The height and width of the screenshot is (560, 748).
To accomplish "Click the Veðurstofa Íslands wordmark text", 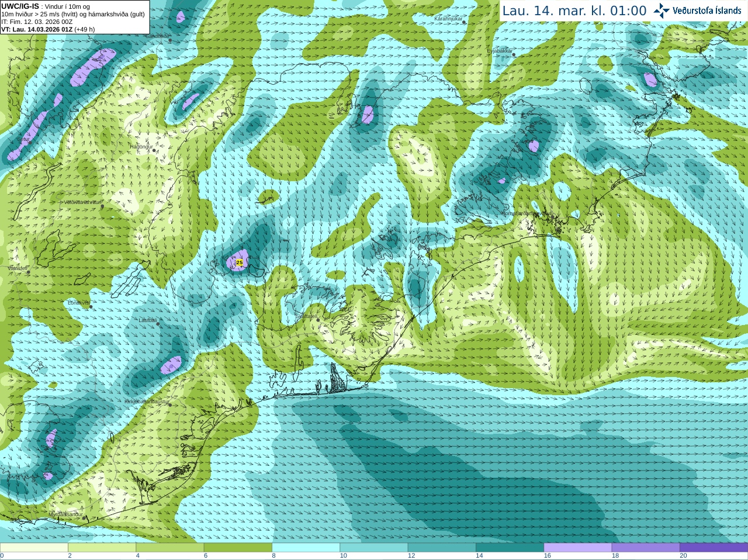I will tap(707, 11).
